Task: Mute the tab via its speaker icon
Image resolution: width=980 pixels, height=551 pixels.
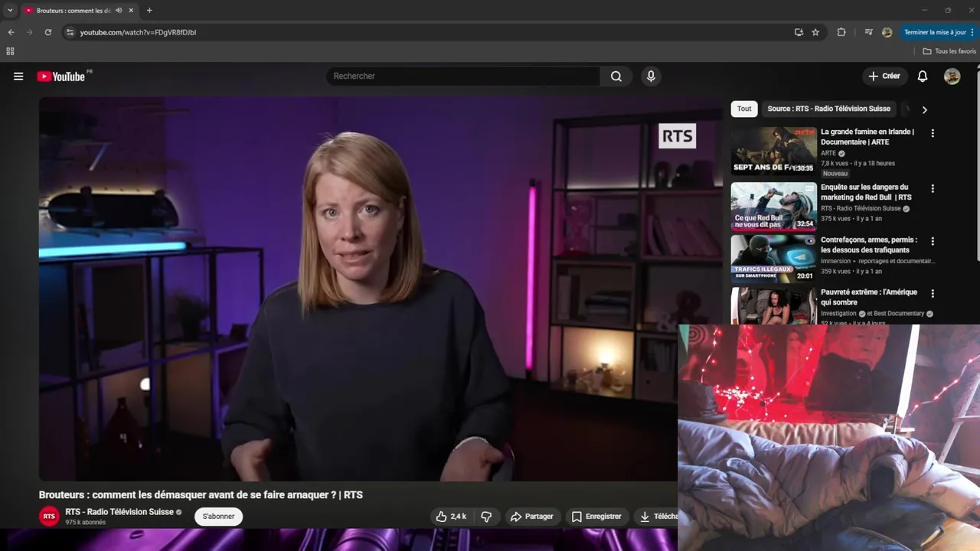Action: (119, 11)
